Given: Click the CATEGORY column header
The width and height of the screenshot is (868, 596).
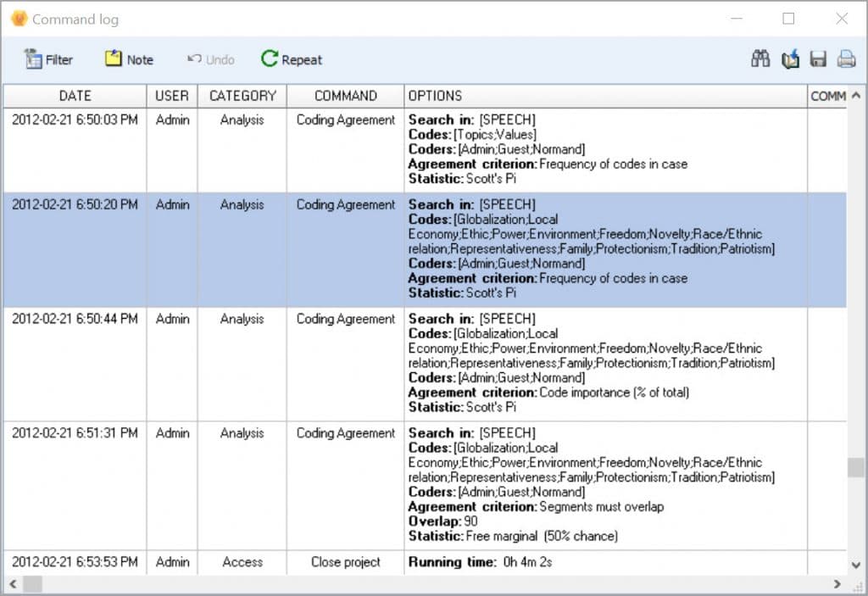Looking at the screenshot, I should point(242,96).
